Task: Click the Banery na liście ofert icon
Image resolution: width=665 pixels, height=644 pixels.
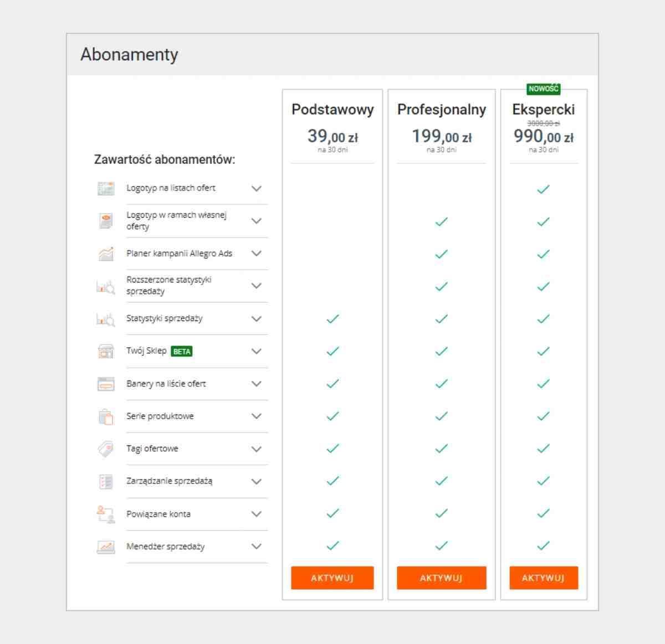Action: pos(106,384)
